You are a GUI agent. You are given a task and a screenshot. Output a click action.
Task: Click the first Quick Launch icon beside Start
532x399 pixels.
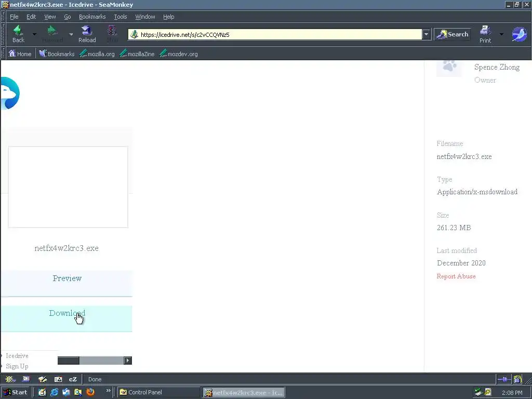pos(42,392)
